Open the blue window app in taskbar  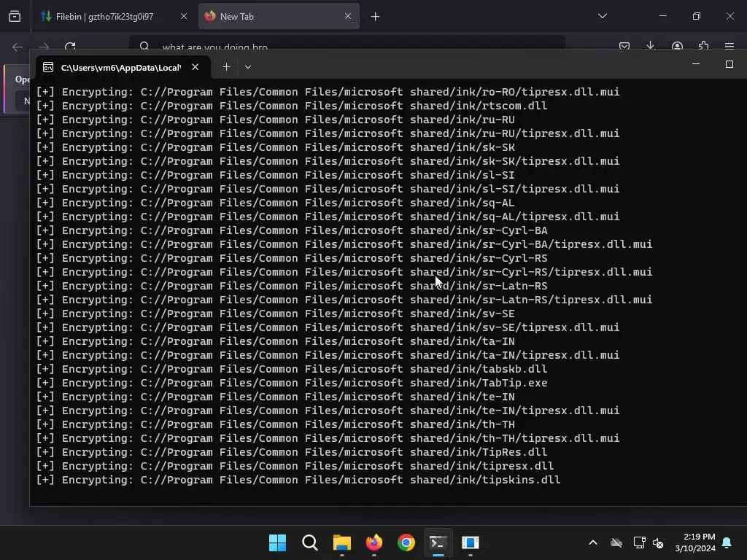coord(471,542)
